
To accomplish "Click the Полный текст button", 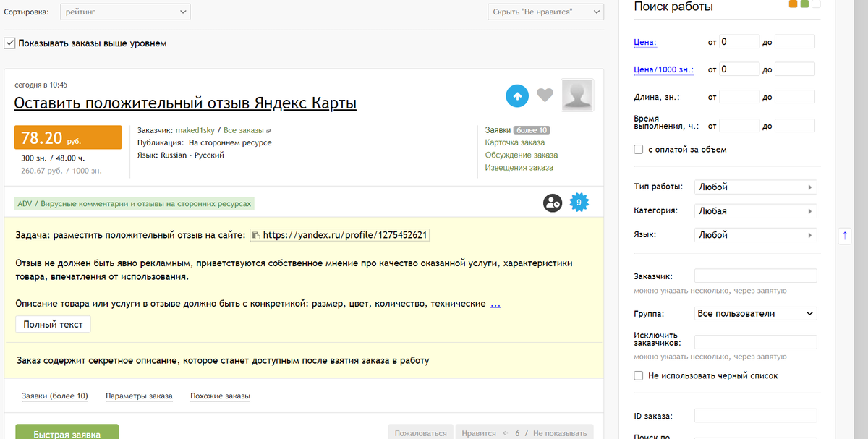I will point(54,324).
